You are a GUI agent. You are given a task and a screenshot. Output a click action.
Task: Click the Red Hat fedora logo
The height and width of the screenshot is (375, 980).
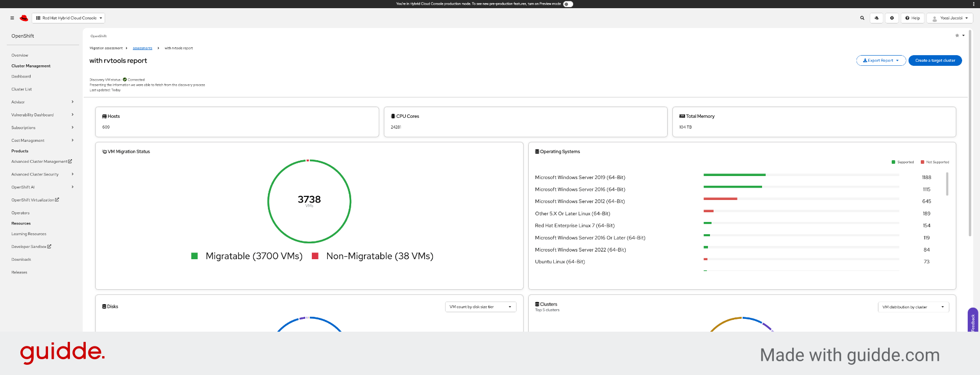point(24,18)
